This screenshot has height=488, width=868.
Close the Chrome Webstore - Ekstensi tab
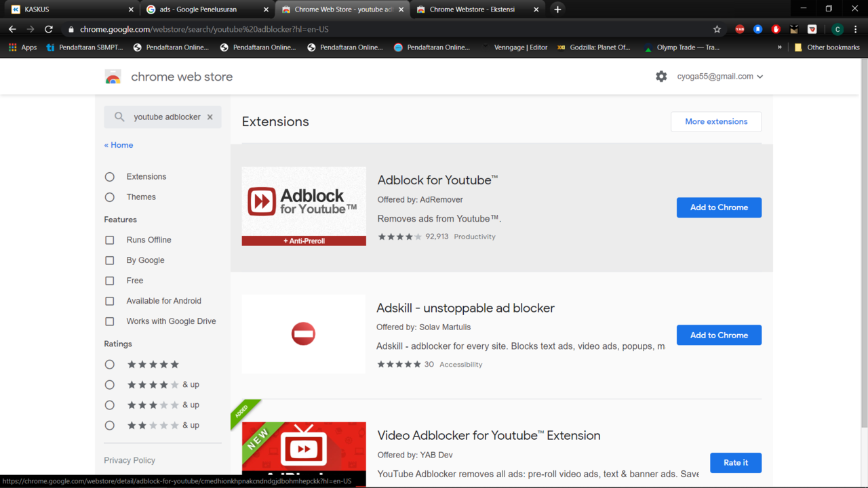coord(536,9)
